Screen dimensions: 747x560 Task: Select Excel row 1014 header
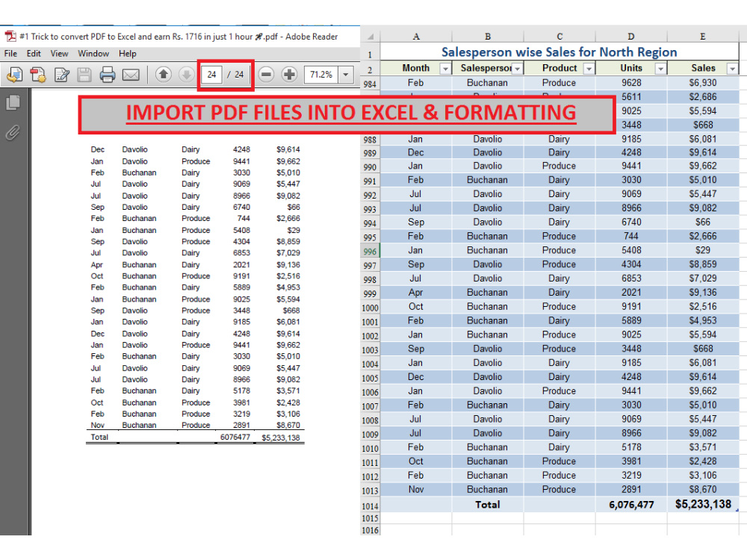(371, 505)
